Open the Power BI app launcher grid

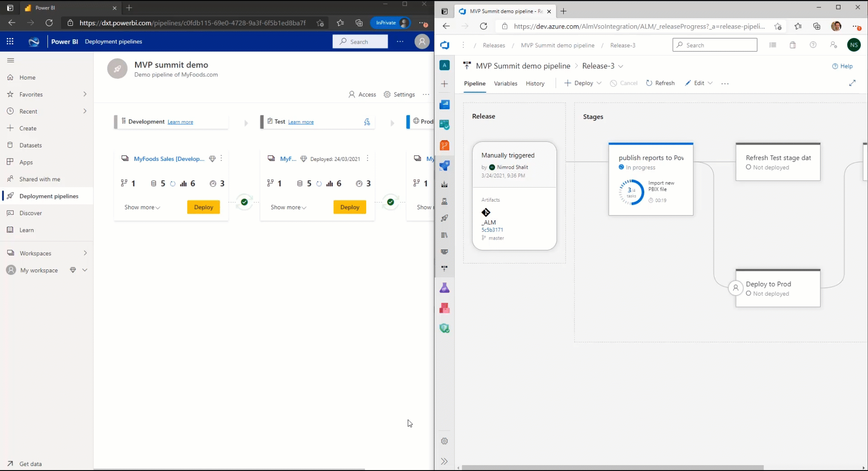[x=10, y=42]
